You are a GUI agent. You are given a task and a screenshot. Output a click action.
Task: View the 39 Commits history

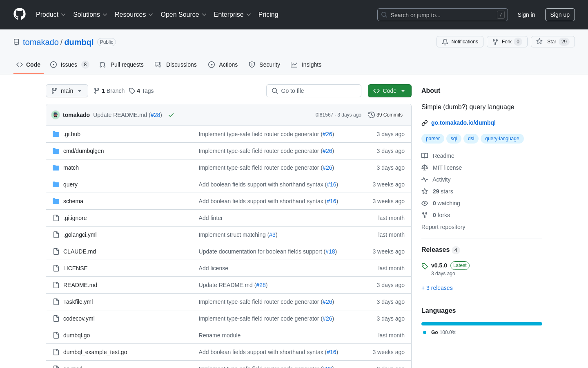coord(385,115)
